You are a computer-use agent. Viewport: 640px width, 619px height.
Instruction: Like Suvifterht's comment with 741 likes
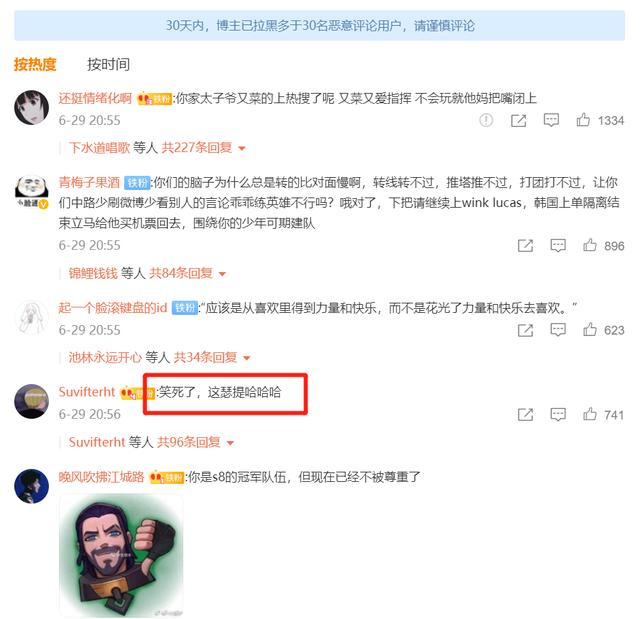[x=590, y=414]
